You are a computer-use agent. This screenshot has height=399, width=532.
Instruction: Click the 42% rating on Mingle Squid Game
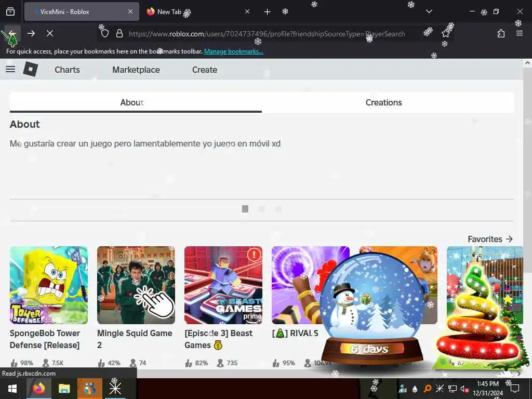point(109,363)
